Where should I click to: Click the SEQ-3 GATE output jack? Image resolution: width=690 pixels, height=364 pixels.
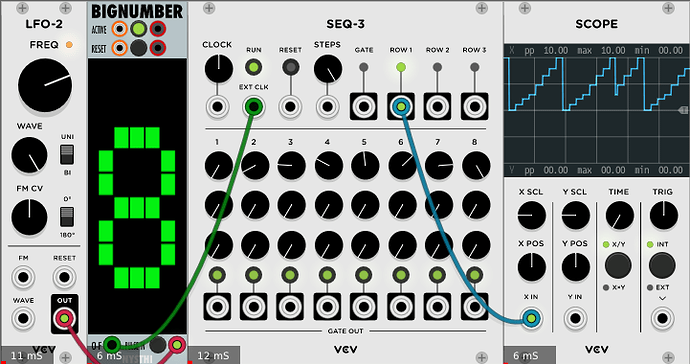point(363,107)
